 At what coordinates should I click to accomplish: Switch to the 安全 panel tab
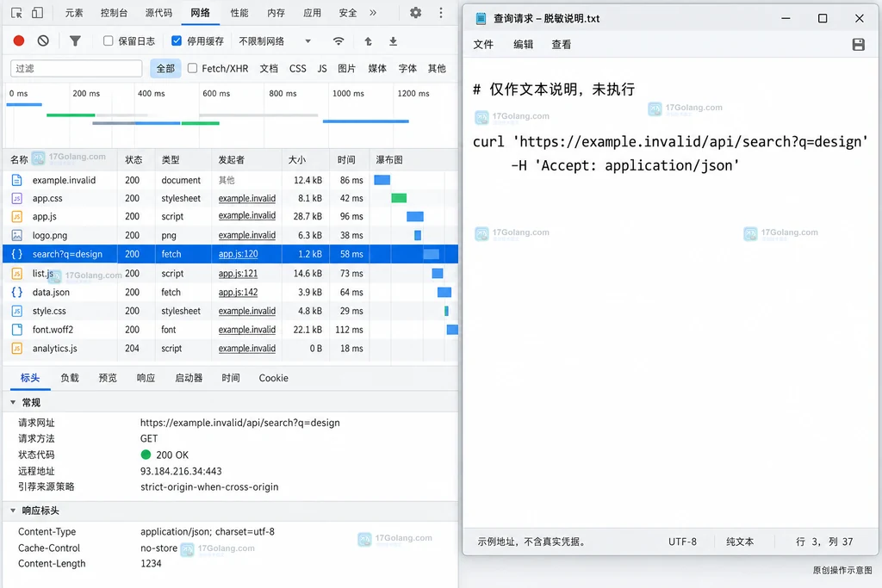348,12
